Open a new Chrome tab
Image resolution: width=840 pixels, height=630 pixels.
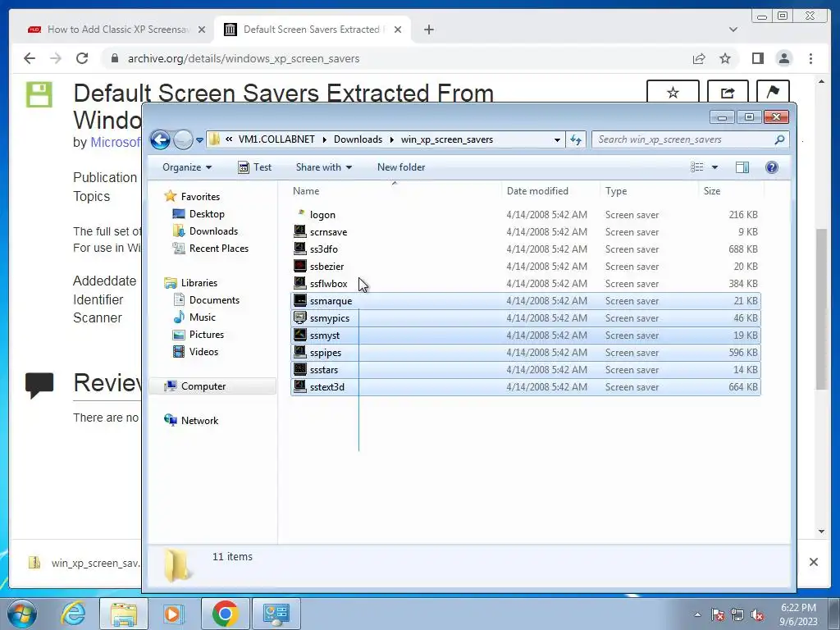pos(428,30)
